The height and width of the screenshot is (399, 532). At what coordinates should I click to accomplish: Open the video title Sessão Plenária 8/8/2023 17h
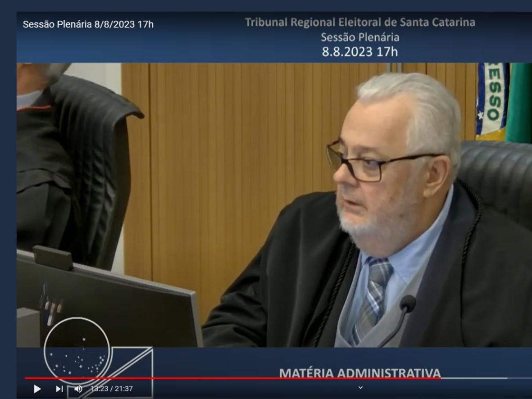pyautogui.click(x=88, y=24)
